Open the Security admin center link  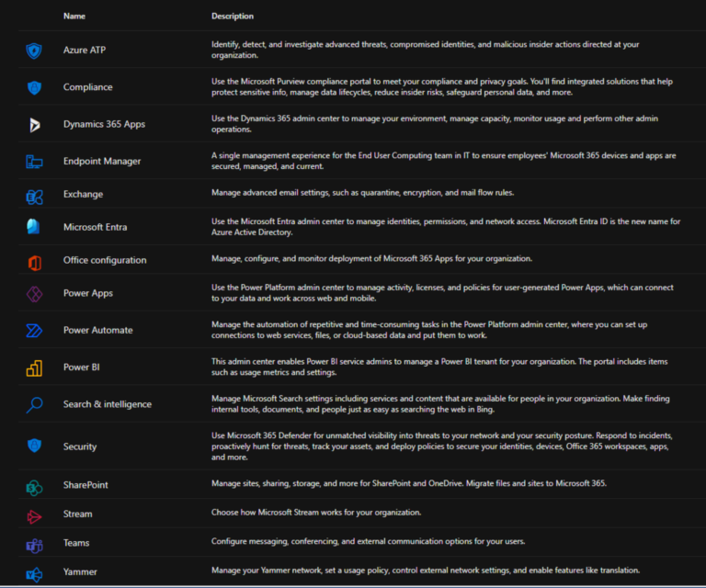80,447
